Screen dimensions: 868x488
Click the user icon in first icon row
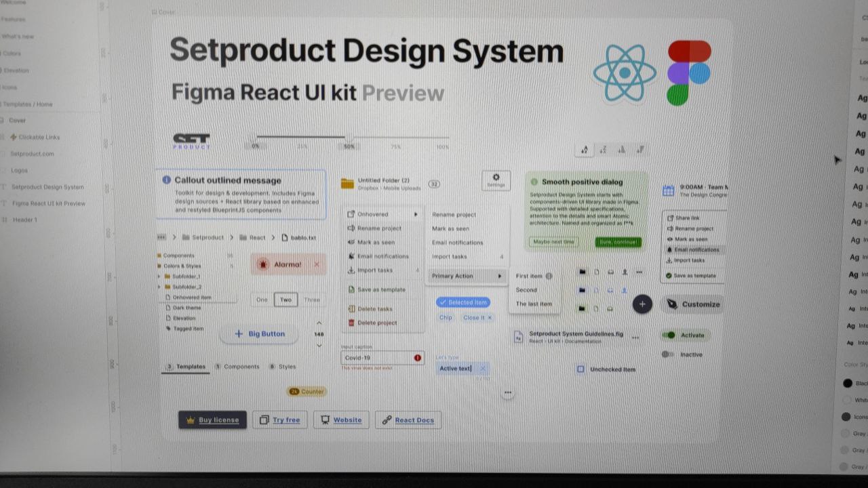(x=625, y=272)
